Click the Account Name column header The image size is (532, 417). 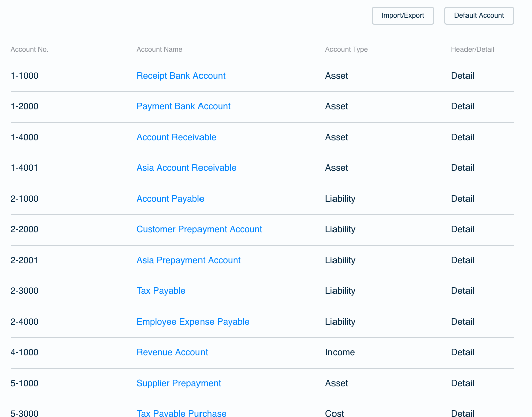coord(159,49)
